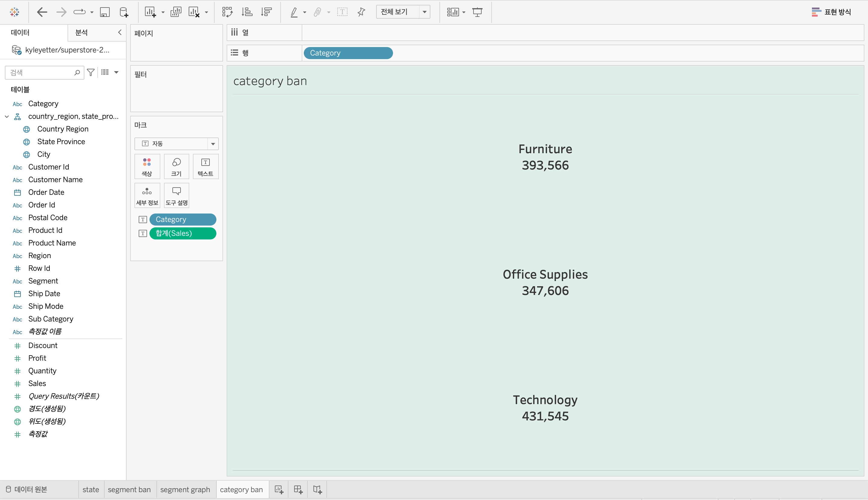Click the Tableau logo icon

[14, 12]
